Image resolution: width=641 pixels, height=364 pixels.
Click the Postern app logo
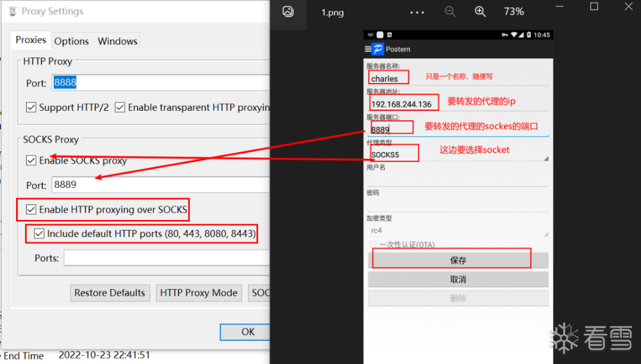[377, 49]
